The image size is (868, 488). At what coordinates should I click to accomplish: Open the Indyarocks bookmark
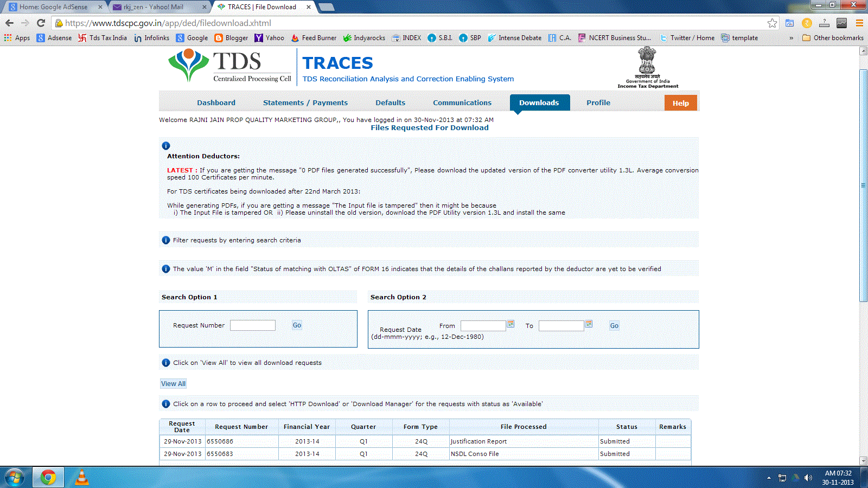pos(364,38)
